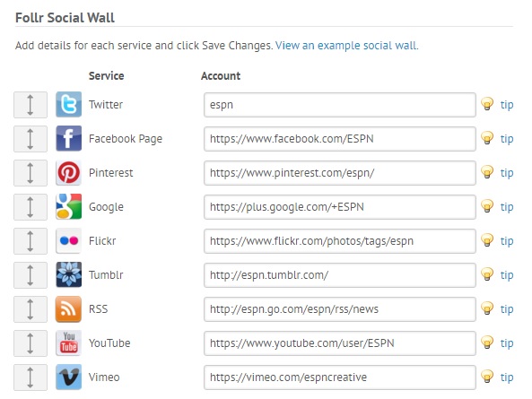
Task: Show the tip for Twitter account
Action: (507, 105)
